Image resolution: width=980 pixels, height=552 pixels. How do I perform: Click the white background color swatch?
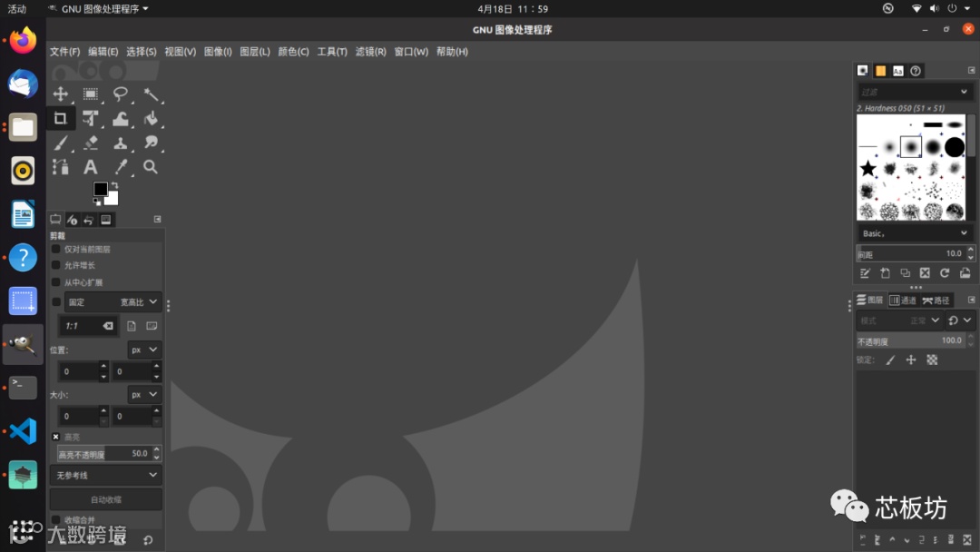pyautogui.click(x=113, y=200)
